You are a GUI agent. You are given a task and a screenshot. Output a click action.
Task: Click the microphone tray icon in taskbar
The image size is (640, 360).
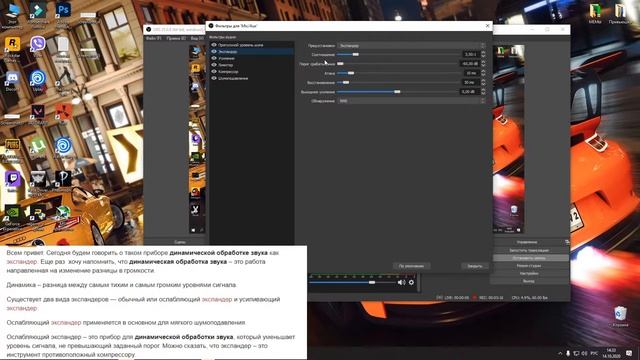coord(568,353)
